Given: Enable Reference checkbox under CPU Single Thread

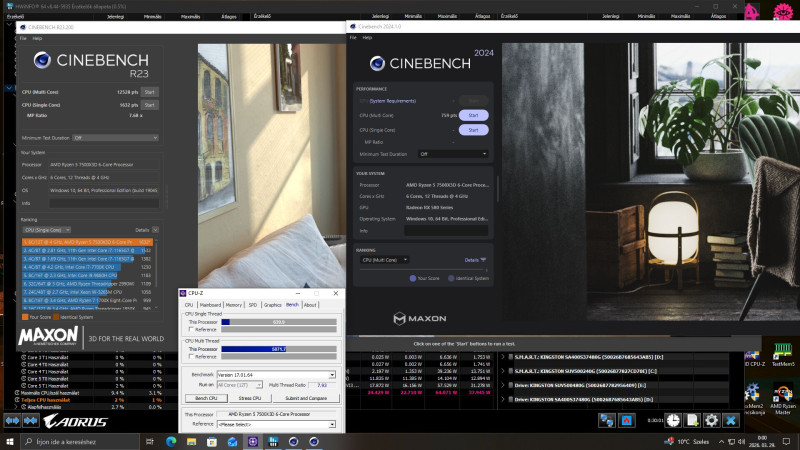Looking at the screenshot, I should pyautogui.click(x=191, y=330).
